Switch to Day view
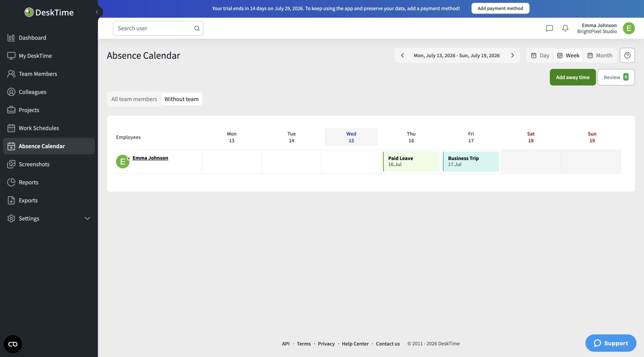Viewport: 644px width, 357px height. click(x=540, y=56)
